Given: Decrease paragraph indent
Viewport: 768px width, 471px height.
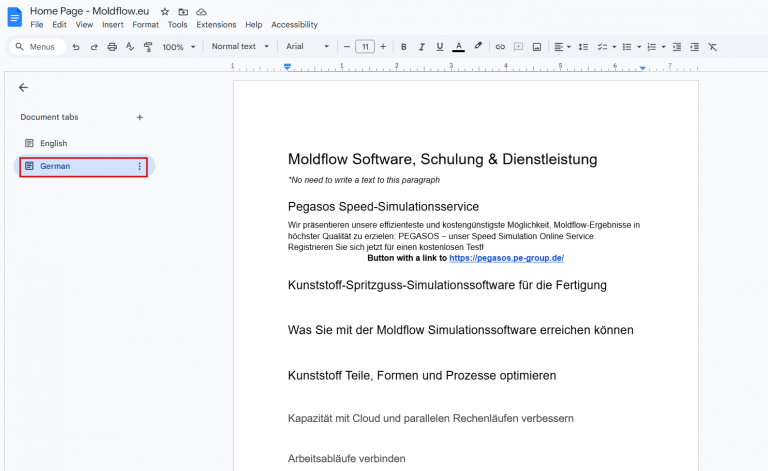Looking at the screenshot, I should 677,47.
